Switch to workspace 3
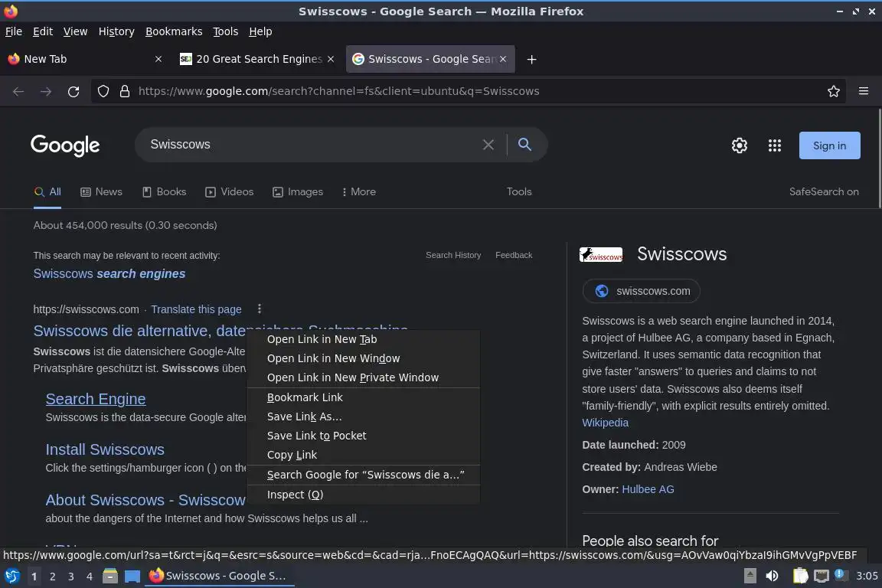 (71, 577)
